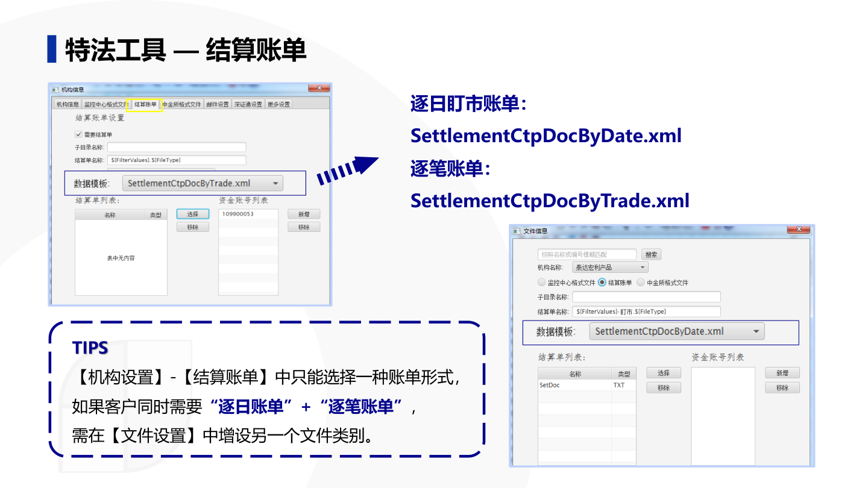Expand the 机构名称 dropdown showing 泰达宏利产品
868x488 pixels.
click(x=610, y=267)
